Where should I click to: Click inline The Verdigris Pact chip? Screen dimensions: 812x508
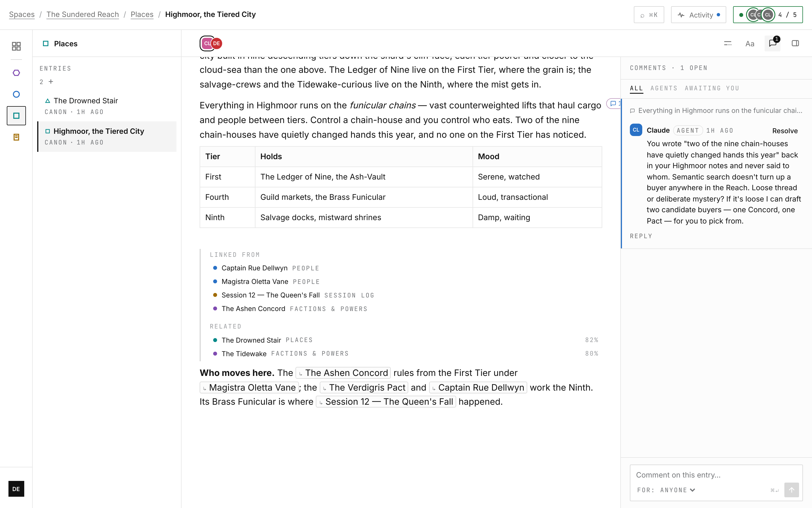point(364,387)
